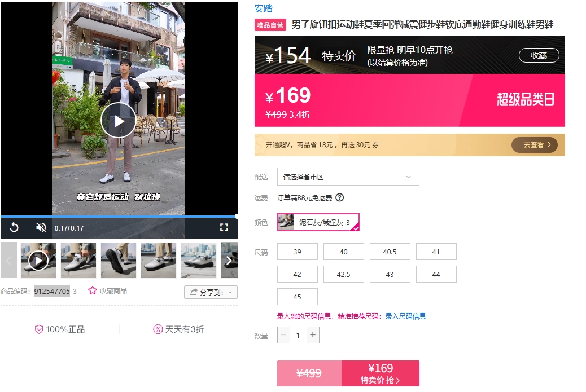Image resolution: width=586 pixels, height=392 pixels.
Task: Select color 泥石灰/城堡灰-3
Action: [x=318, y=222]
